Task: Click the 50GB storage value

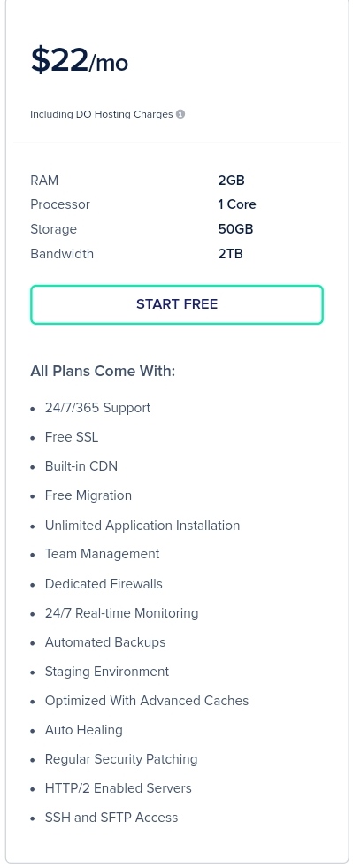Action: [x=235, y=229]
